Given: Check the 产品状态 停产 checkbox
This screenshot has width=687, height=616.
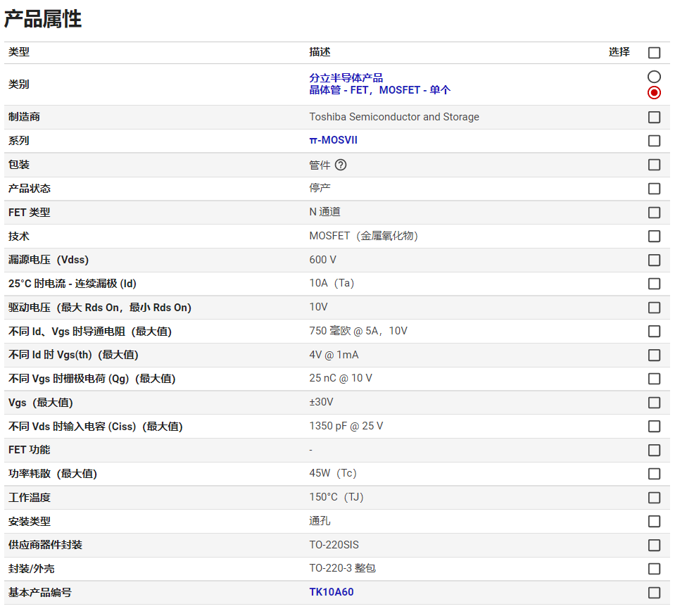Looking at the screenshot, I should [x=654, y=189].
